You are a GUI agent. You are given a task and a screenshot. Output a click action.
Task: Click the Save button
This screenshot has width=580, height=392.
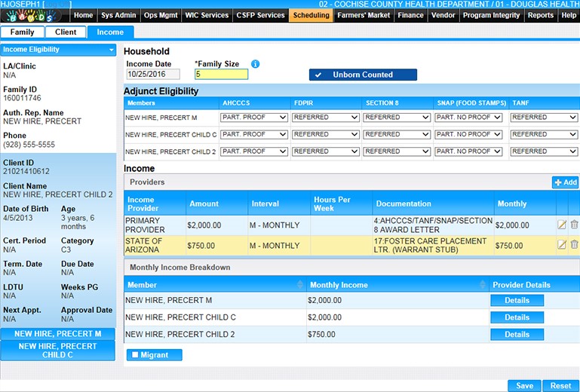(x=524, y=385)
